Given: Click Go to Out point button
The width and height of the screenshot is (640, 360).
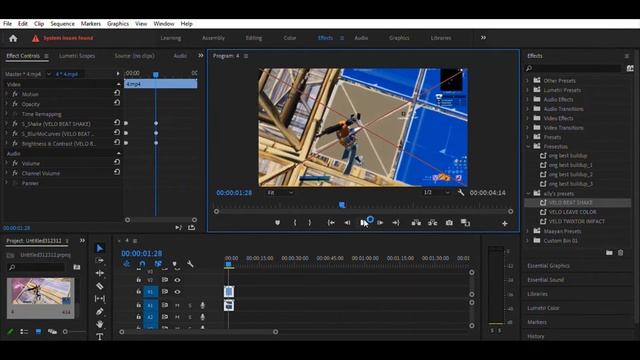Looking at the screenshot, I should coord(396,223).
